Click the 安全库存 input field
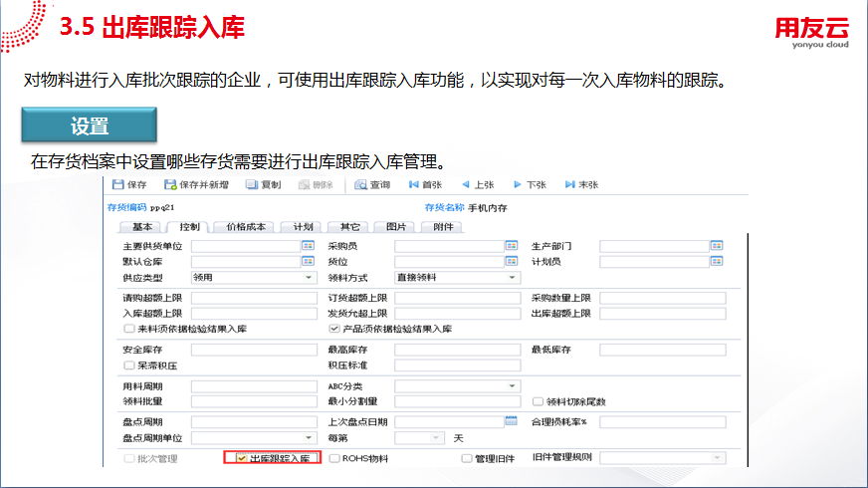Viewport: 868px width, 488px height. point(253,350)
